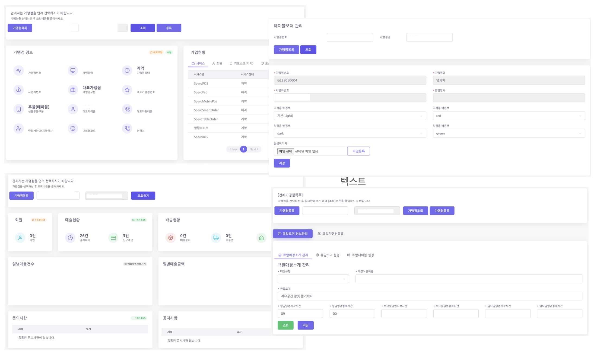The image size is (597, 364).
Task: Open the 큐알테이블 설정 sub-tab
Action: (360, 255)
